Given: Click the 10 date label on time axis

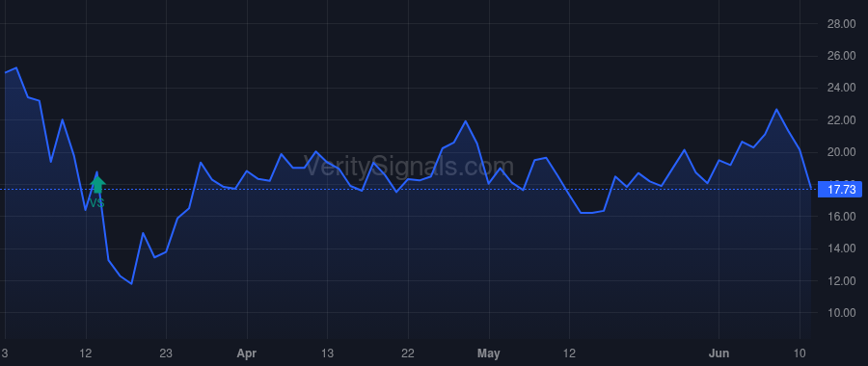Looking at the screenshot, I should (800, 353).
